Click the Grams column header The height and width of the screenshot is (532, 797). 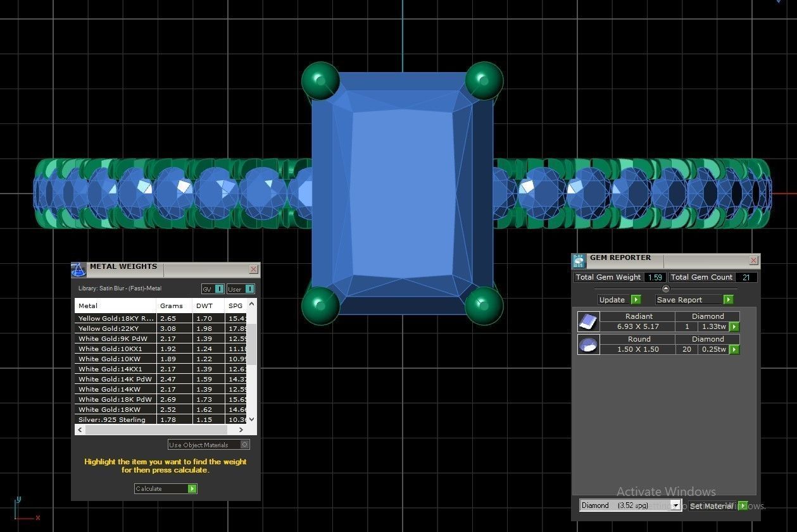[x=174, y=306]
